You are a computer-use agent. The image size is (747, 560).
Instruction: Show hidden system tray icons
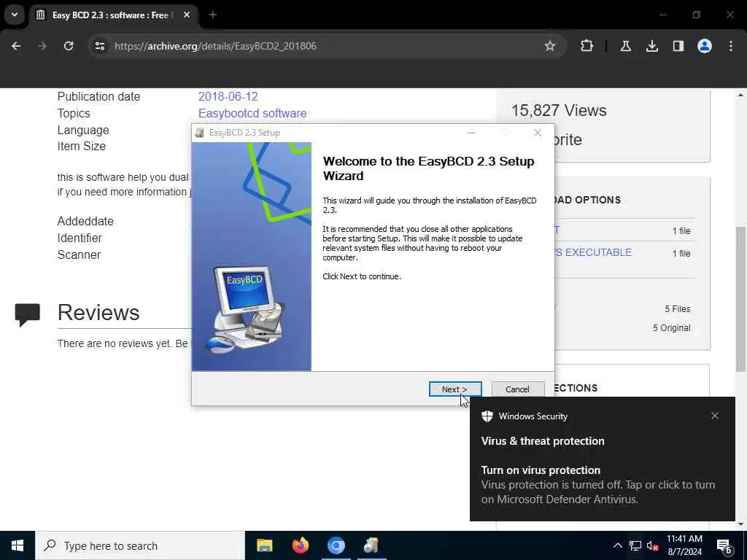click(x=617, y=545)
